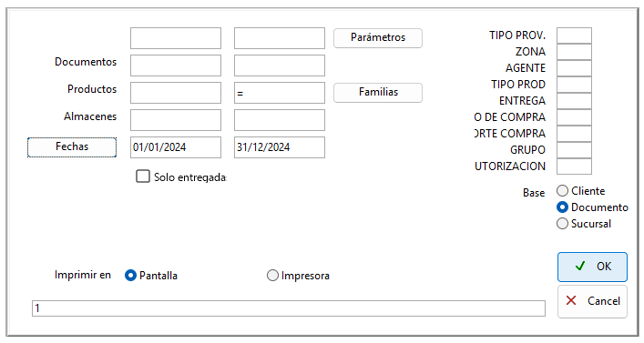
Task: Click the start date field 01/01/2024
Action: pos(176,147)
